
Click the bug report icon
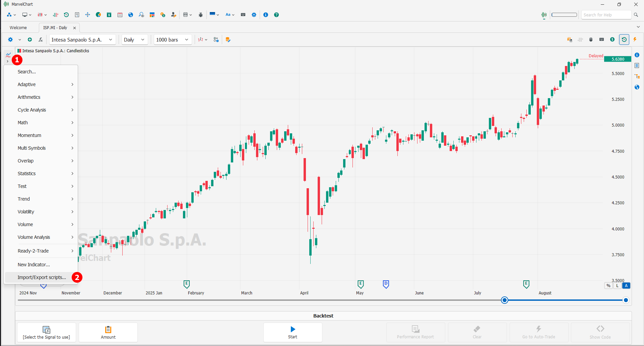[x=201, y=15]
